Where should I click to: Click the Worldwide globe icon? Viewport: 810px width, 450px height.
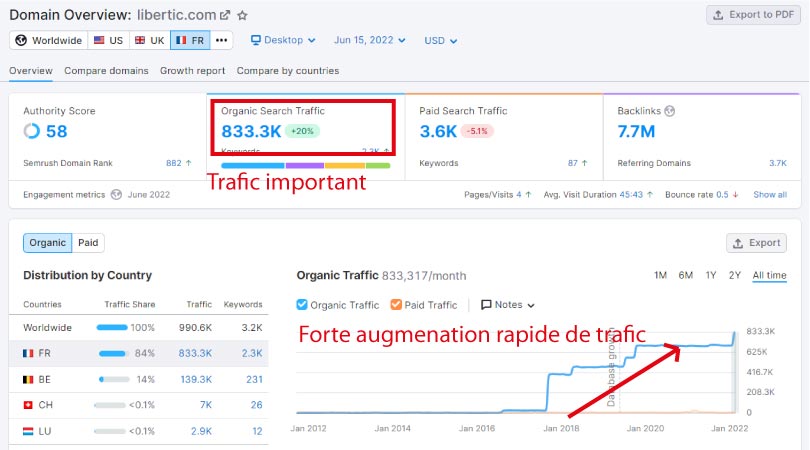tap(21, 40)
